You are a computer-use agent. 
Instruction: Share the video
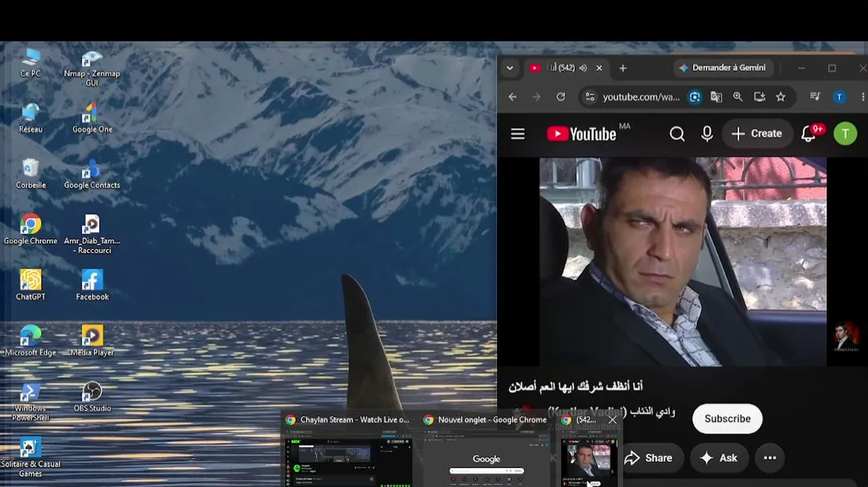(648, 458)
